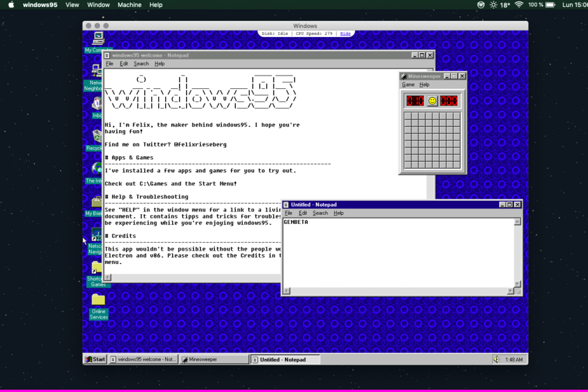Click the Hide link in status bar
The height and width of the screenshot is (392, 588).
(345, 34)
